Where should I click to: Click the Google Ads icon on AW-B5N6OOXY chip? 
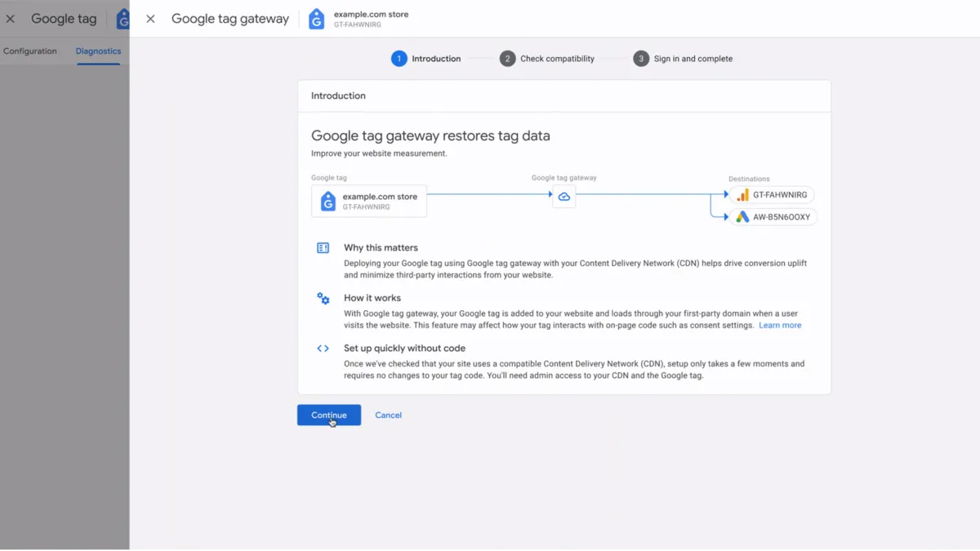tap(742, 216)
